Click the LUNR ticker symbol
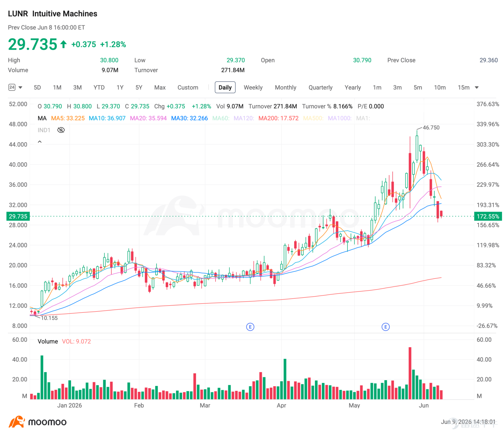The image size is (504, 435). coord(18,14)
